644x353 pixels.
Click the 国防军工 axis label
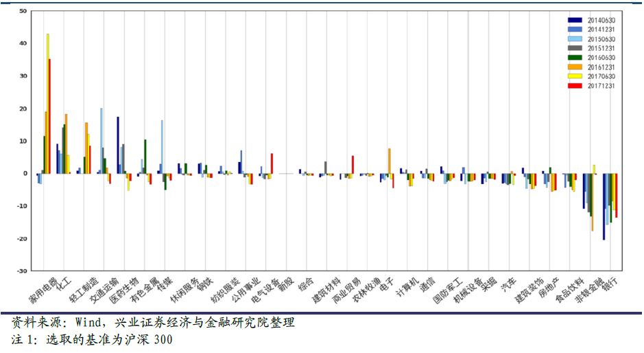(x=448, y=290)
